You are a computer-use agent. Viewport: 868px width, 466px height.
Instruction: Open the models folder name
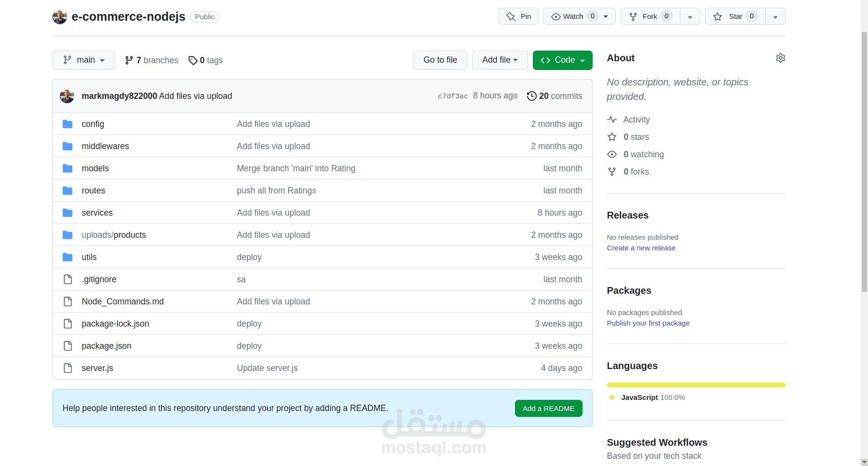(95, 168)
